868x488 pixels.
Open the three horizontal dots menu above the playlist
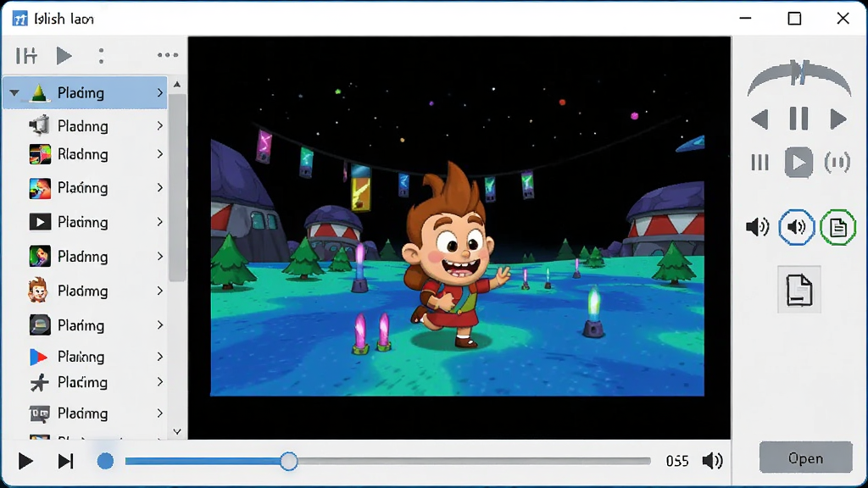click(x=168, y=55)
